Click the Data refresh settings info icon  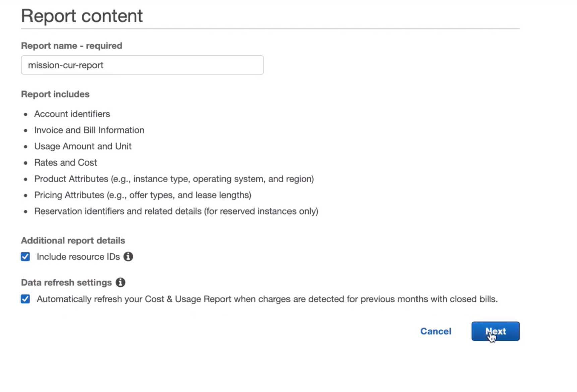coord(120,282)
